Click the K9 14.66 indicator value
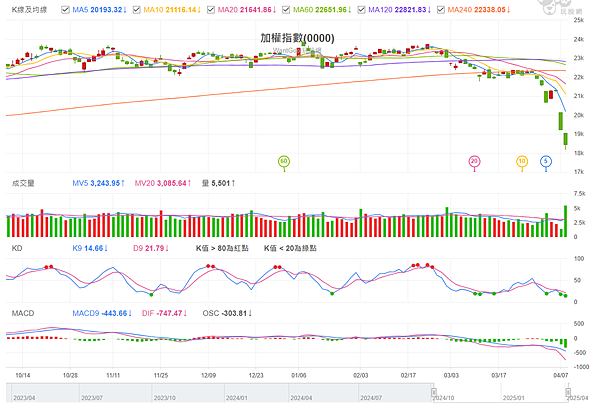The height and width of the screenshot is (409, 600). pyautogui.click(x=90, y=248)
